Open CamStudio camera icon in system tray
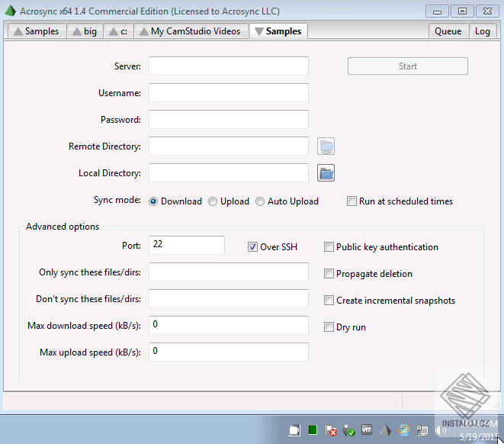Screen dimensions: 504x444 coord(294,430)
